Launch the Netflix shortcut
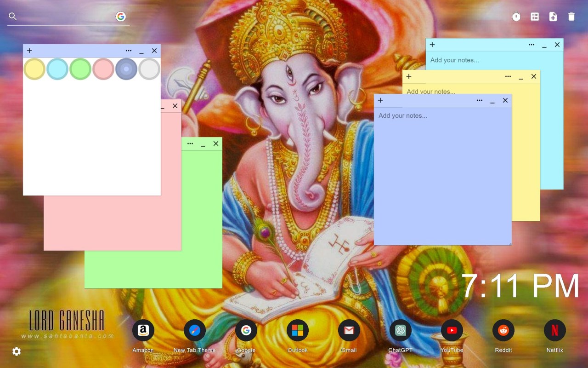 555,330
